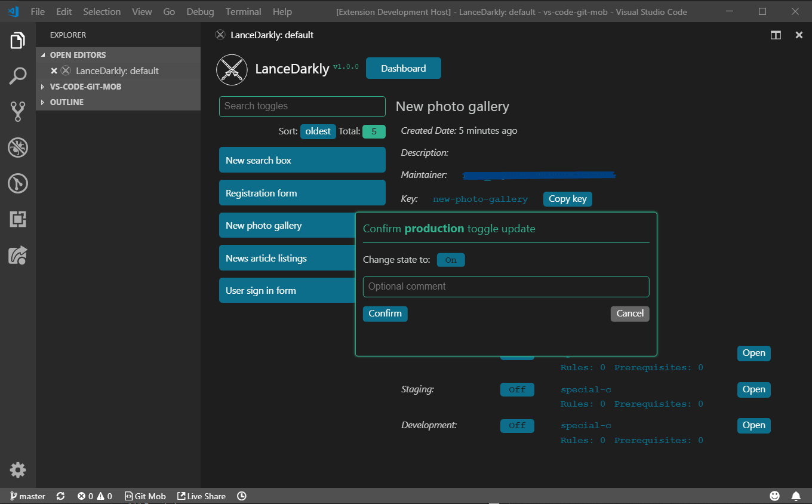Click the LanceDarkly crossed swords logo
Viewport: 812px width, 504px height.
[x=232, y=69]
